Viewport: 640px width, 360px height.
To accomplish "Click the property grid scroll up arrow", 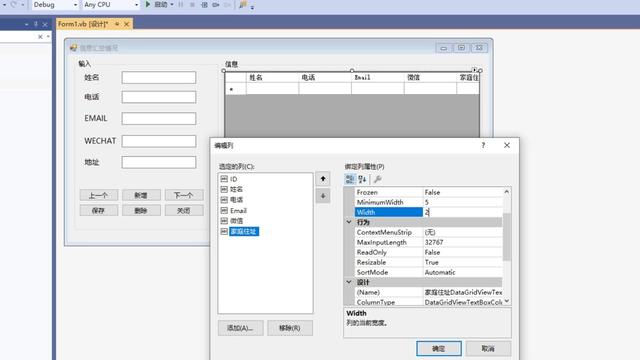I will (x=507, y=191).
